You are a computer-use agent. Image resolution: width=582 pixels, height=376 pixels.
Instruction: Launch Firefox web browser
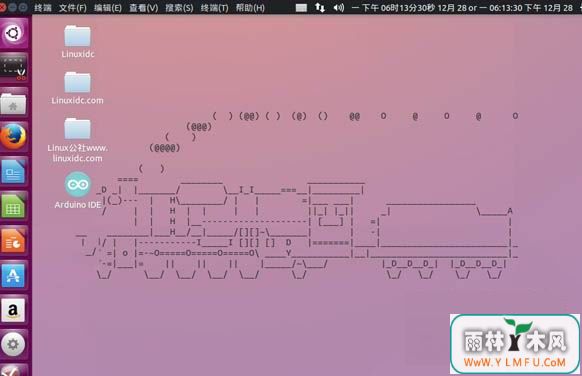(13, 137)
